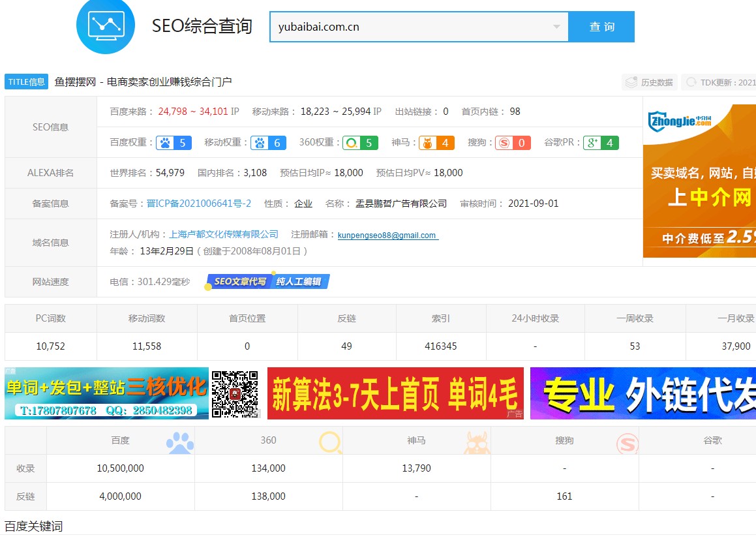This screenshot has width=756, height=546.
Task: Click the 索引 value 416345
Action: pyautogui.click(x=441, y=346)
